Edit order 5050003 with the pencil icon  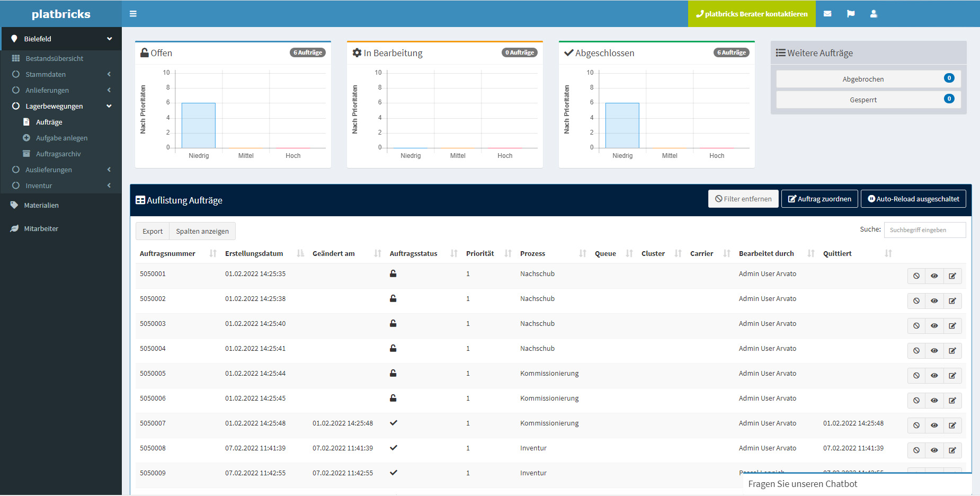pos(952,325)
